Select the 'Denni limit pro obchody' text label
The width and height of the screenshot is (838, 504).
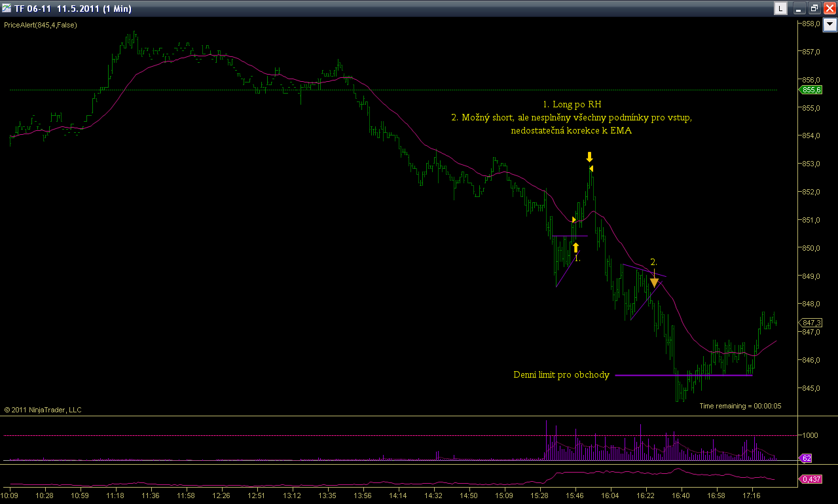[561, 375]
